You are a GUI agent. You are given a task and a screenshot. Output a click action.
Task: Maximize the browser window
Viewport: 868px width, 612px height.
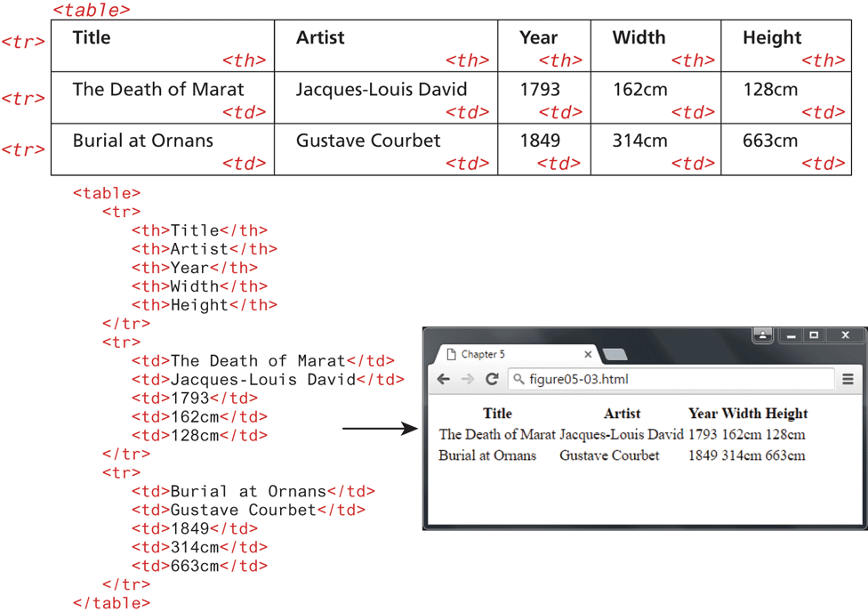813,335
